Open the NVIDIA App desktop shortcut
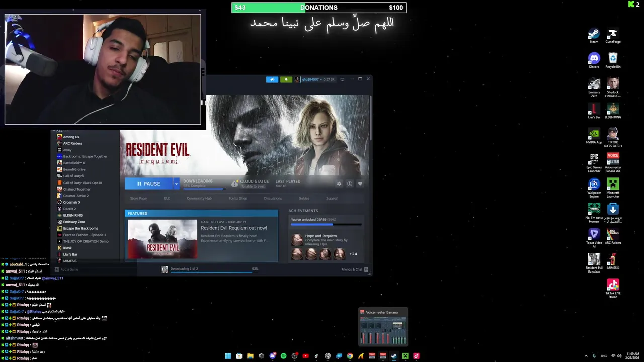Viewport: 644px width, 362px height. [x=594, y=136]
